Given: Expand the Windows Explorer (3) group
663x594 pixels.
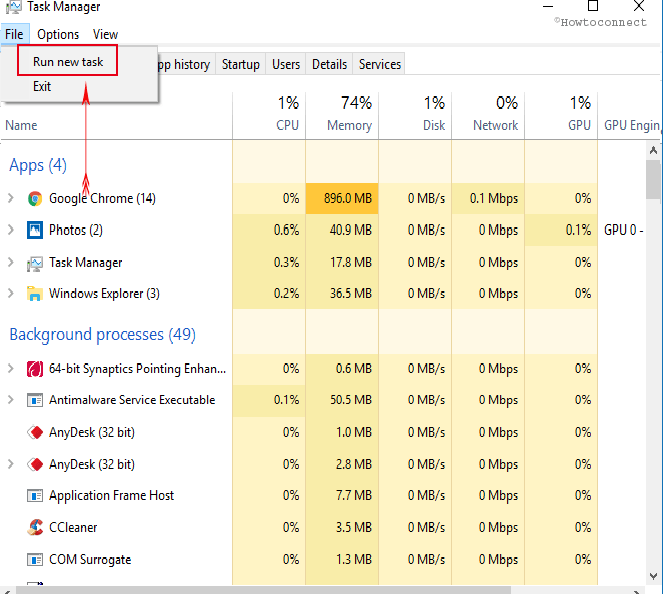Looking at the screenshot, I should coord(11,293).
